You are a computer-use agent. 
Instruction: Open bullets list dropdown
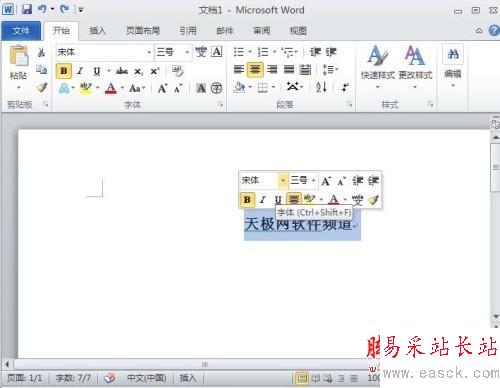(250, 52)
